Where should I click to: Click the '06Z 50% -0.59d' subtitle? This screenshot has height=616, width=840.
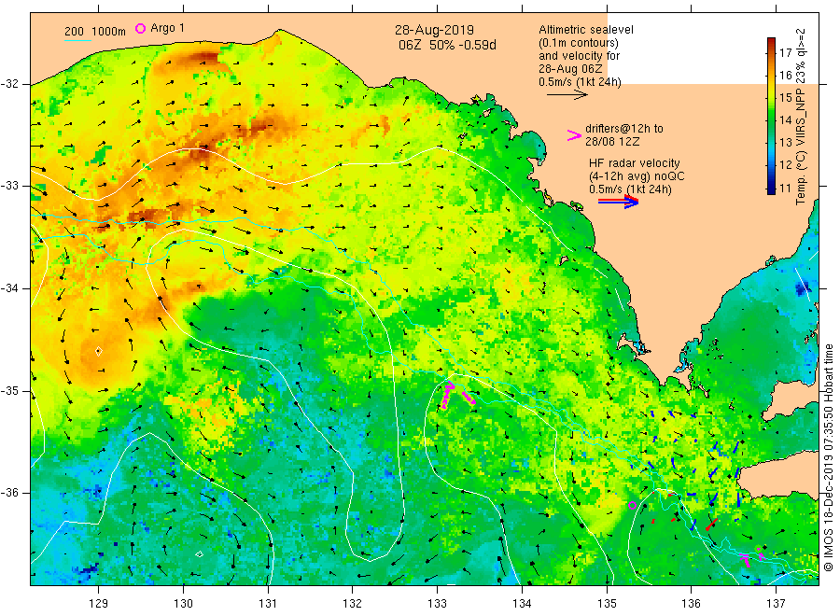coord(447,45)
